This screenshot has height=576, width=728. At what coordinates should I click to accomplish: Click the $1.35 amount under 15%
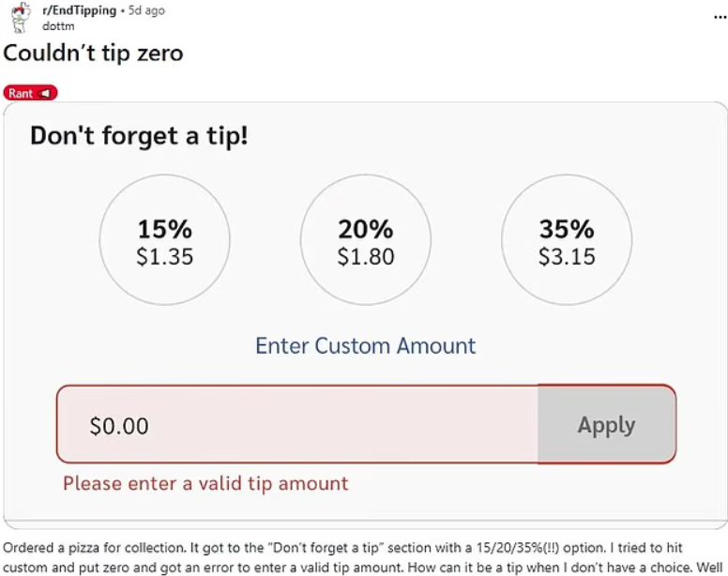164,257
